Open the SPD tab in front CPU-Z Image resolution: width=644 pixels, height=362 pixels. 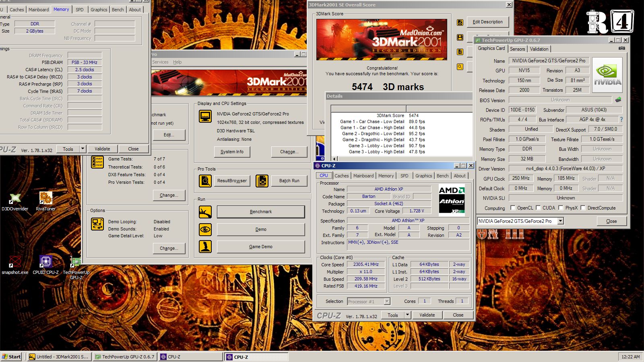(404, 176)
